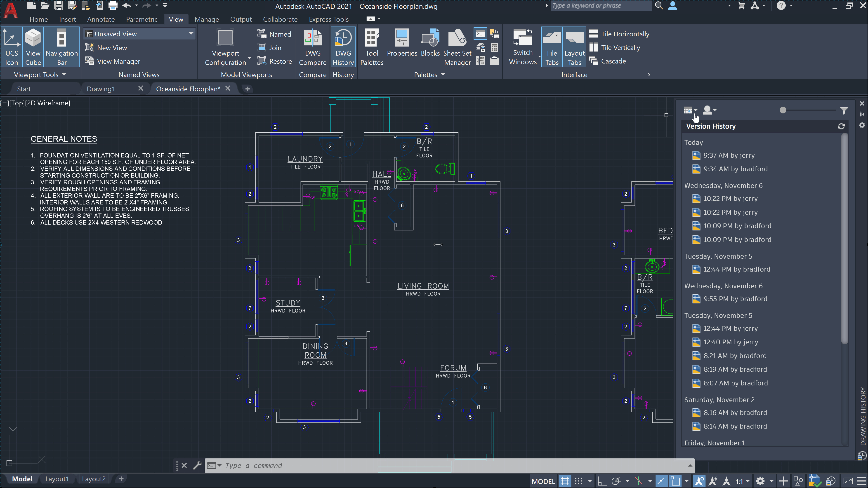868x488 pixels.
Task: Click the Navigation Bar toggle icon
Action: pyautogui.click(x=61, y=48)
